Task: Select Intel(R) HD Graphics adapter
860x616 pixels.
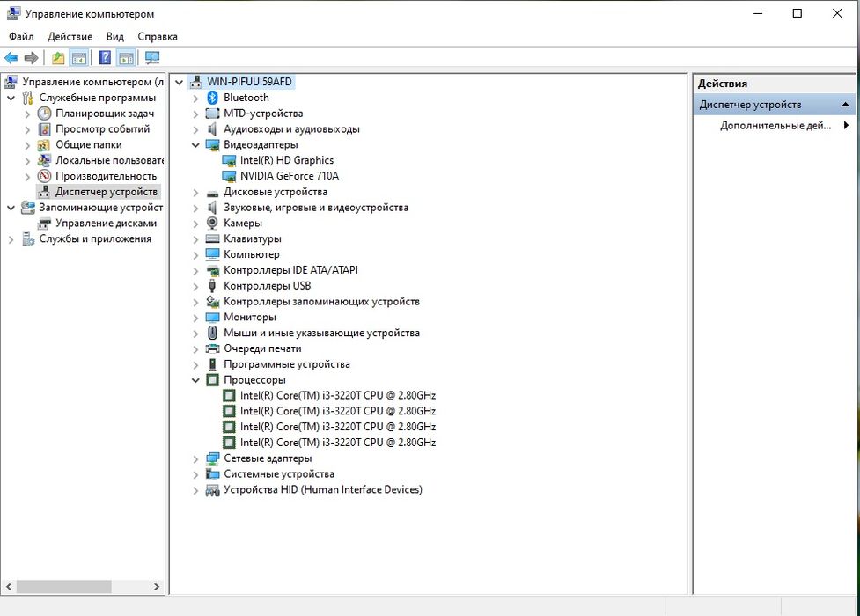Action: tap(287, 160)
